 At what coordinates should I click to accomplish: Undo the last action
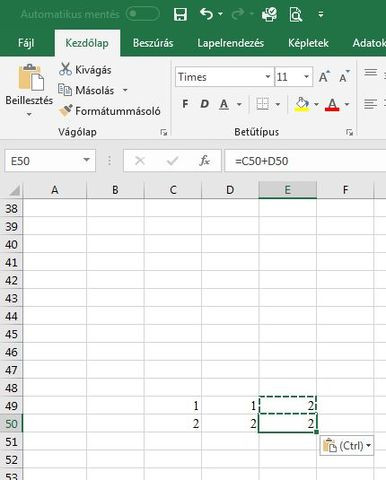pyautogui.click(x=206, y=14)
